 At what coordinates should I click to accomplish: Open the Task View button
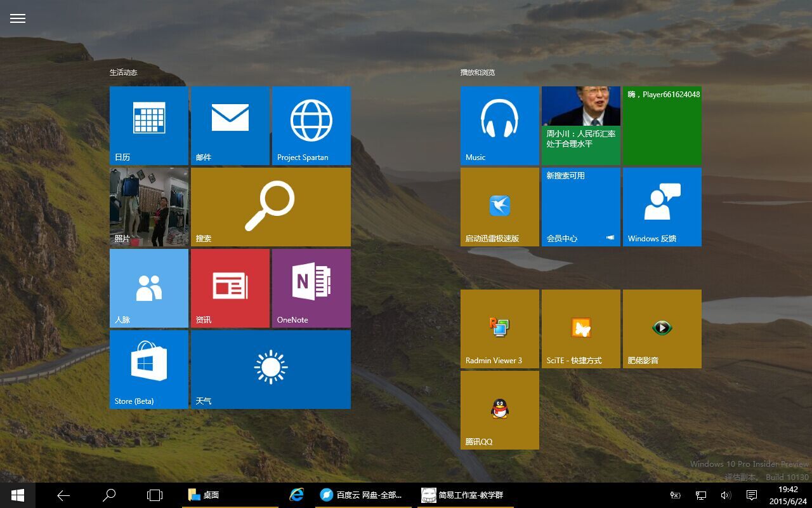[x=155, y=495]
